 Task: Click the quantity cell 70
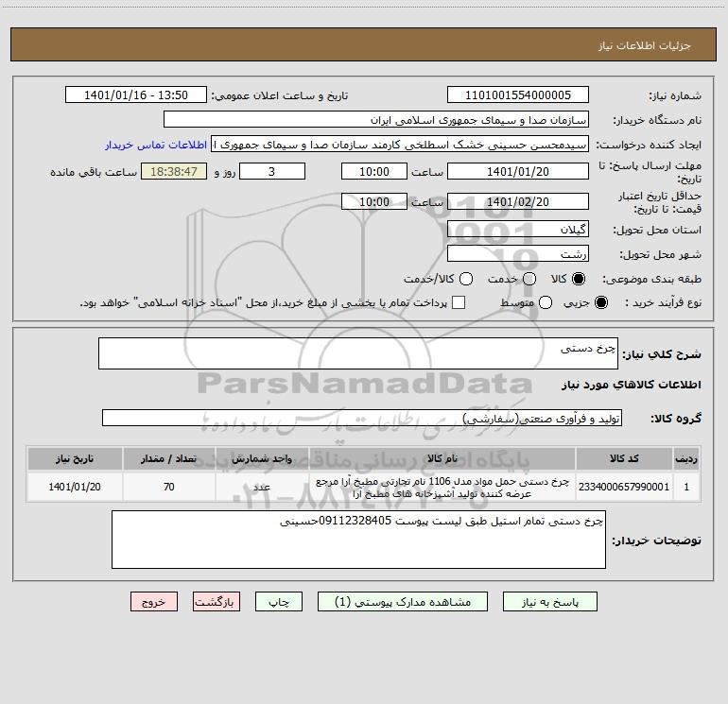pos(169,487)
